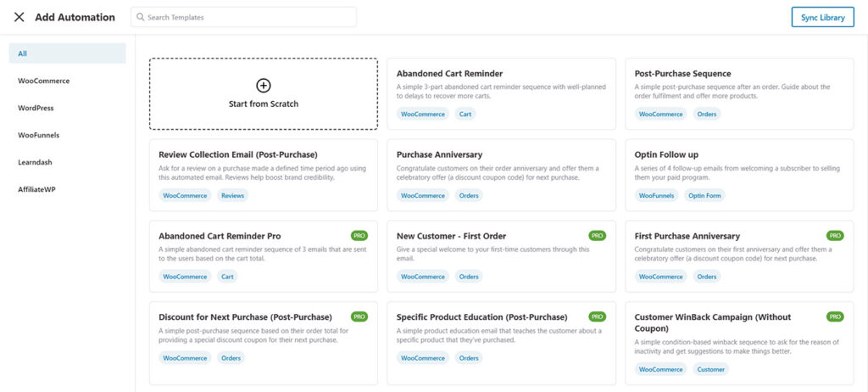Open the Post-Purchase Sequence template card
Viewport: 868px width, 392px height.
point(739,93)
